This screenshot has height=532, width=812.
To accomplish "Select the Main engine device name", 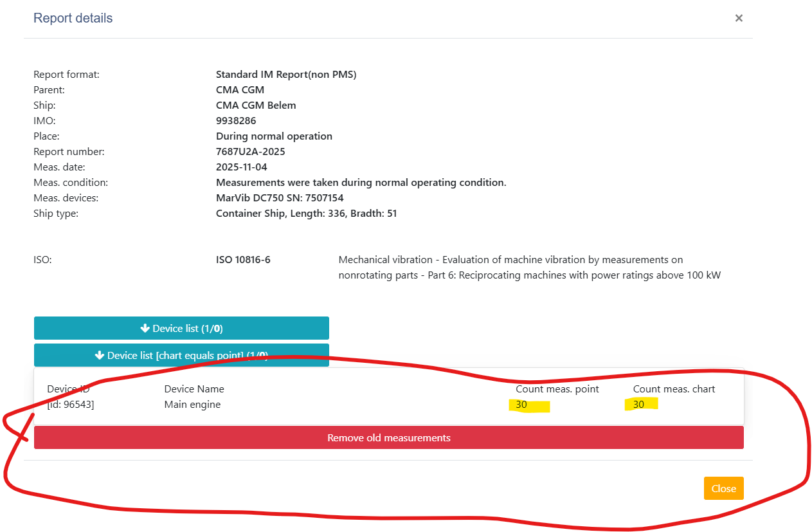I will coord(192,405).
